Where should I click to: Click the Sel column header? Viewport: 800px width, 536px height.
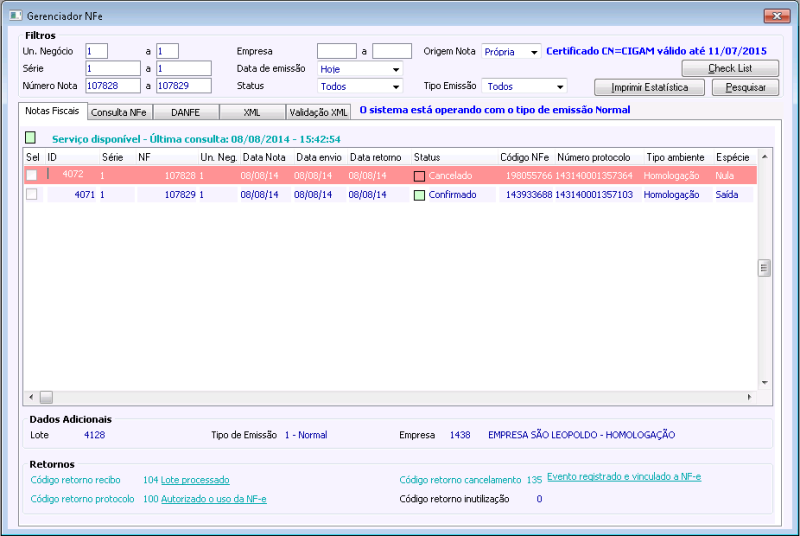pyautogui.click(x=33, y=157)
